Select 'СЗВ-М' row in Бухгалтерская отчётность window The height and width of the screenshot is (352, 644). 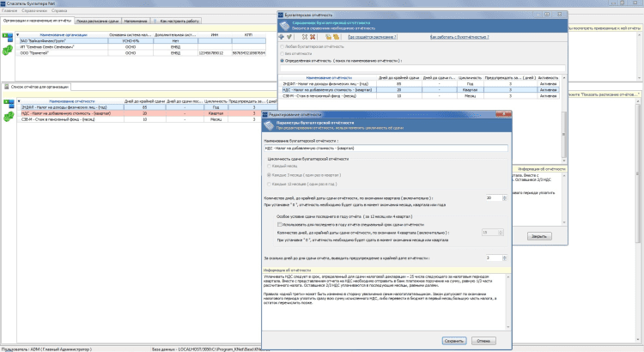(420, 95)
